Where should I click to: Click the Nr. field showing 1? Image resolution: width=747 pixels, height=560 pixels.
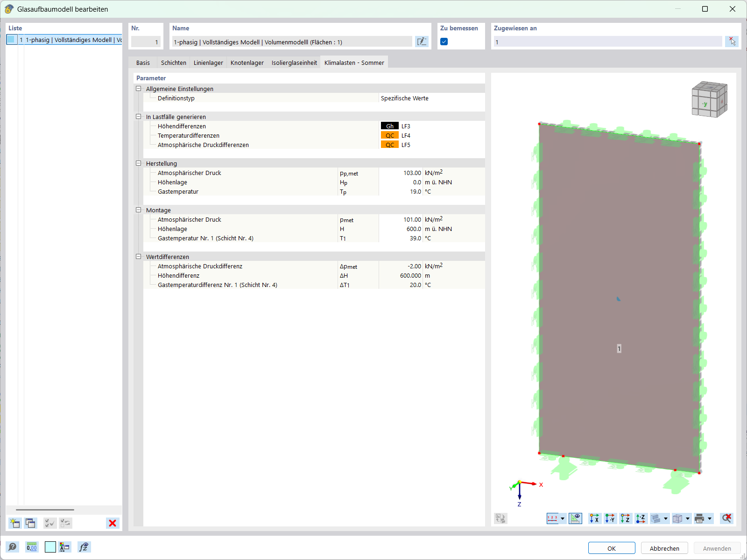point(146,42)
